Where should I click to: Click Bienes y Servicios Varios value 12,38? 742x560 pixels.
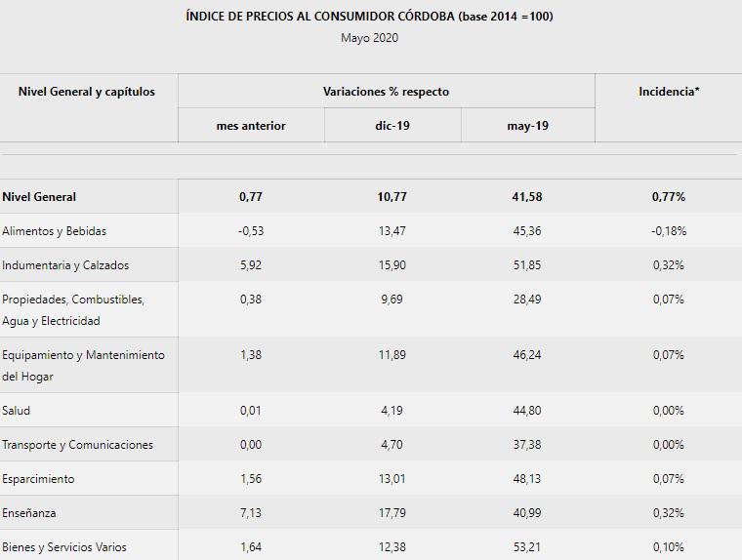pos(392,546)
